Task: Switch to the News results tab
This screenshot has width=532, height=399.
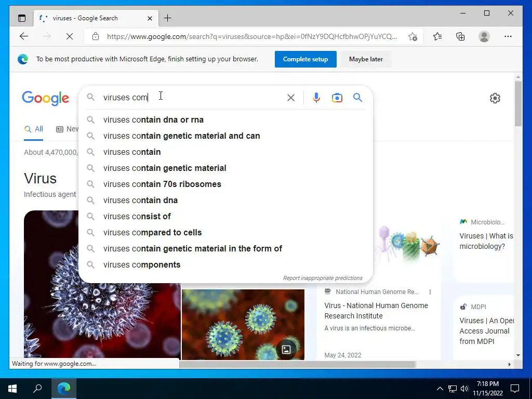Action: (68, 129)
